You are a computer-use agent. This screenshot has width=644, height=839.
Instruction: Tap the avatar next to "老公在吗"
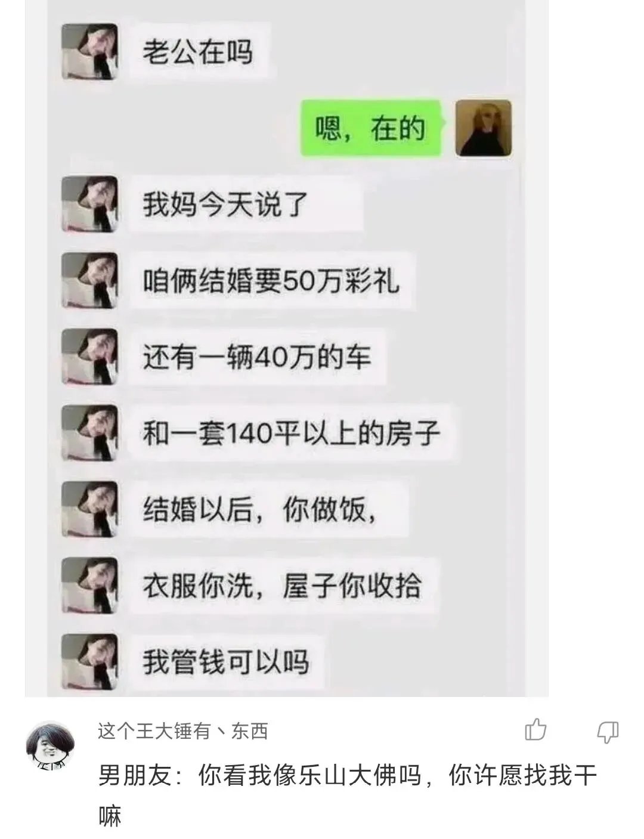90,52
